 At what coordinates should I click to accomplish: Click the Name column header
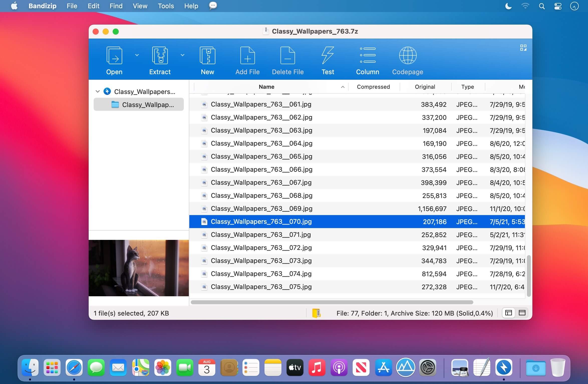click(x=266, y=87)
